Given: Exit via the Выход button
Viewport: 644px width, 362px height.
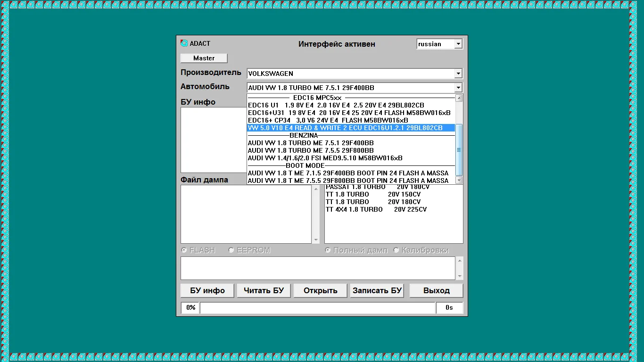Looking at the screenshot, I should pyautogui.click(x=437, y=290).
